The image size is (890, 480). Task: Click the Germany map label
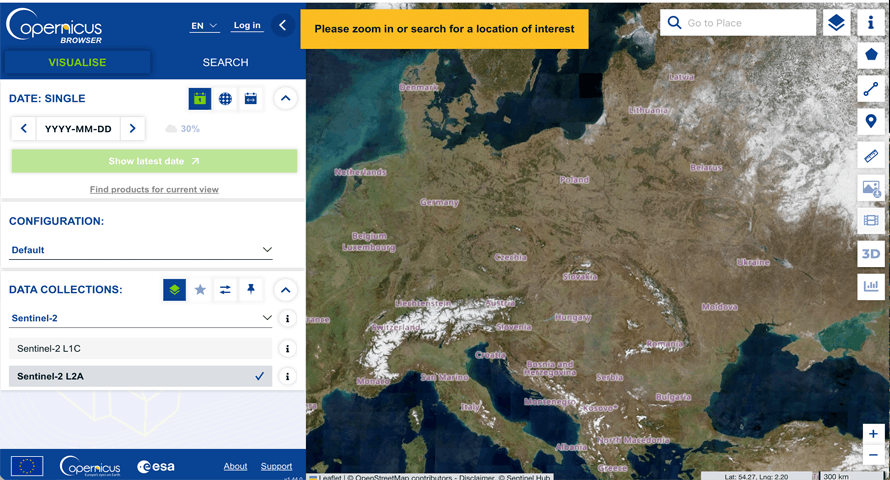point(439,203)
